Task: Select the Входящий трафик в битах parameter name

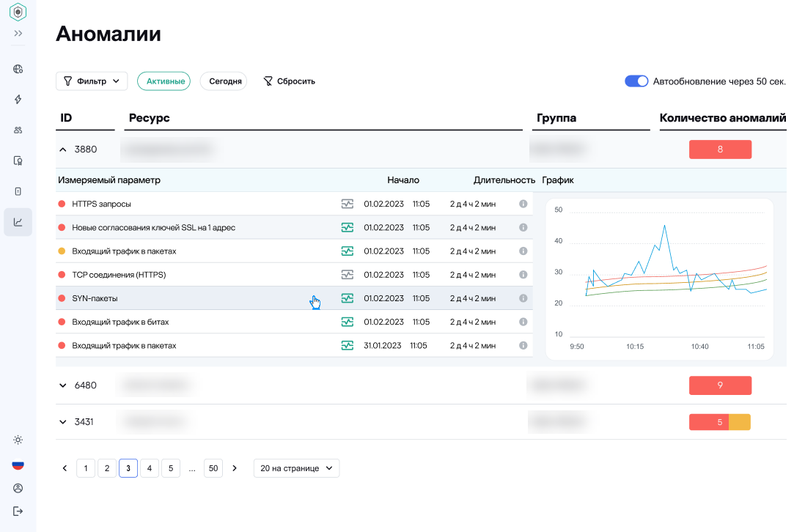Action: click(x=120, y=322)
